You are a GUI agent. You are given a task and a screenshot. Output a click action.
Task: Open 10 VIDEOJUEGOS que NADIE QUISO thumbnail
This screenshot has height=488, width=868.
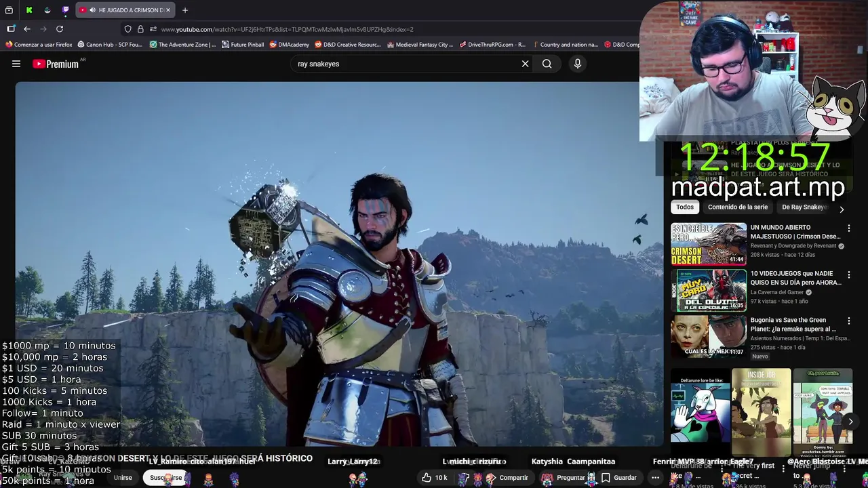click(x=709, y=290)
